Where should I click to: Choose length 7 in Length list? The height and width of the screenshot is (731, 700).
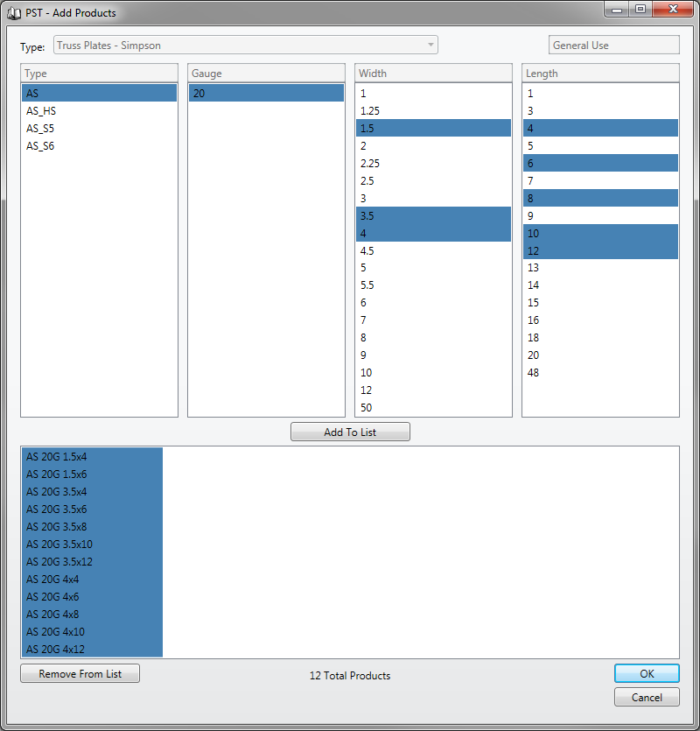(530, 181)
